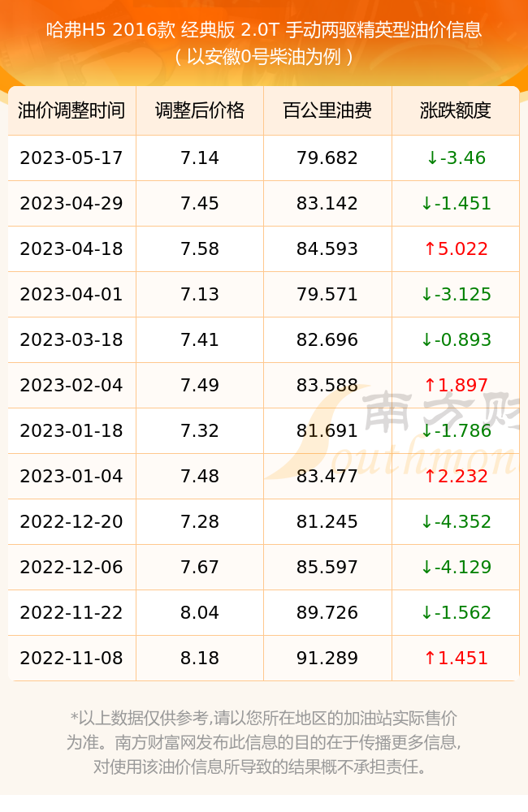
Task: Click the red up arrow beside 2.232
Action: [430, 477]
